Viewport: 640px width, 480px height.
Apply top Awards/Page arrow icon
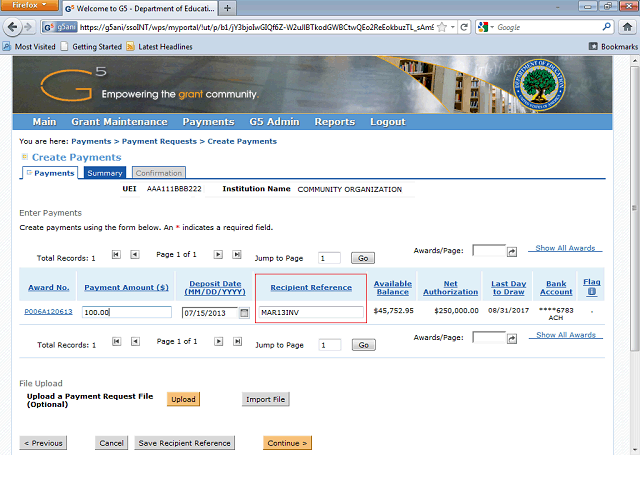[512, 252]
